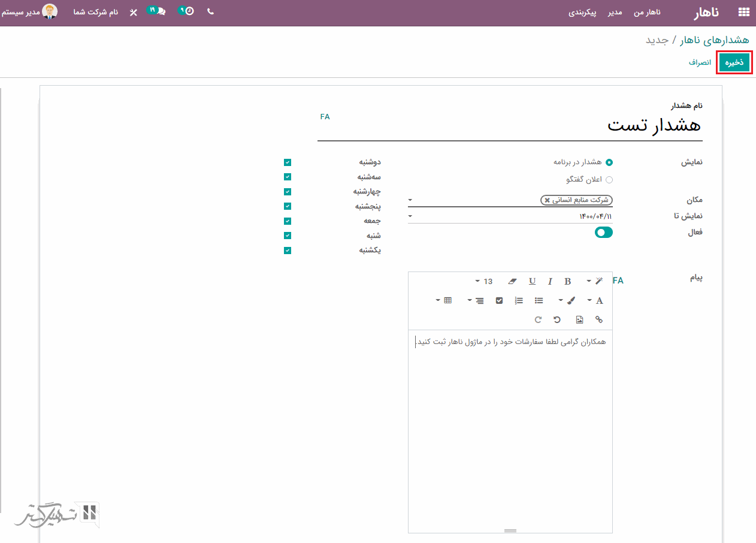This screenshot has height=543, width=756.
Task: Open the apps grid menu icon
Action: [744, 12]
